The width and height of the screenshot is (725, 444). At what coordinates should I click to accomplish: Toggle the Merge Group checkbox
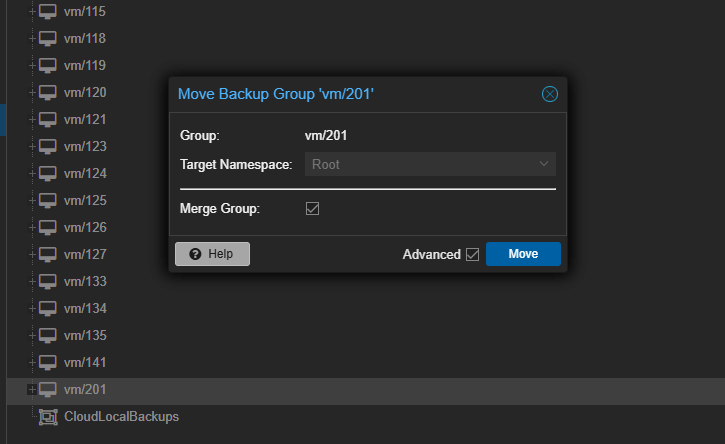click(312, 209)
